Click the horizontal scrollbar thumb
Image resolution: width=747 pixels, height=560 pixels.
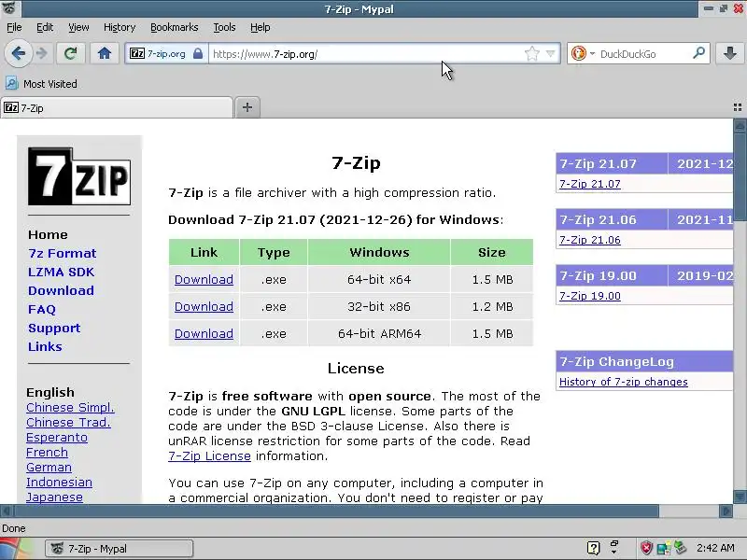(336, 511)
